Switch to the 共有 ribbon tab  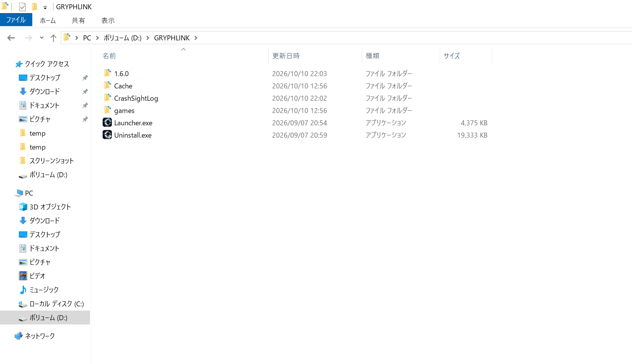pyautogui.click(x=78, y=20)
